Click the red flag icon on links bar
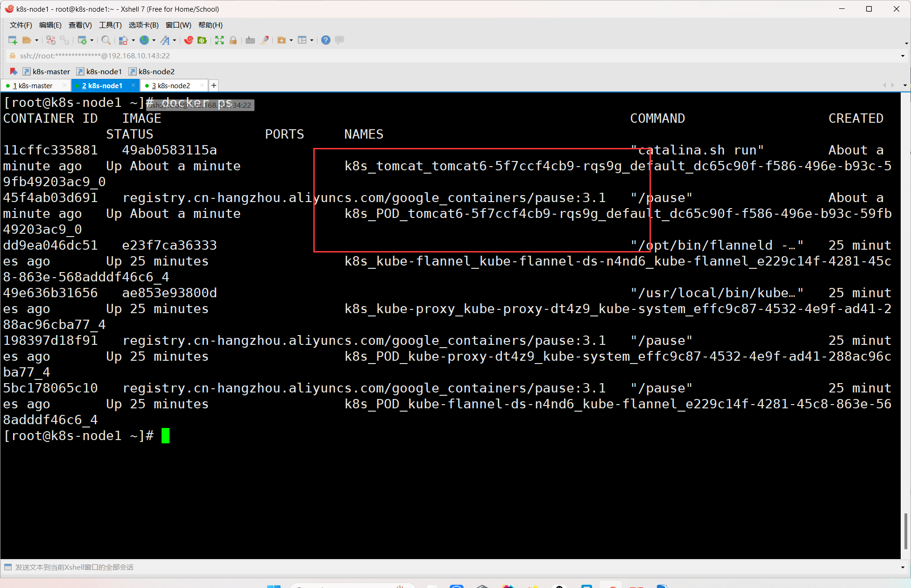Image resolution: width=911 pixels, height=588 pixels. pyautogui.click(x=14, y=71)
